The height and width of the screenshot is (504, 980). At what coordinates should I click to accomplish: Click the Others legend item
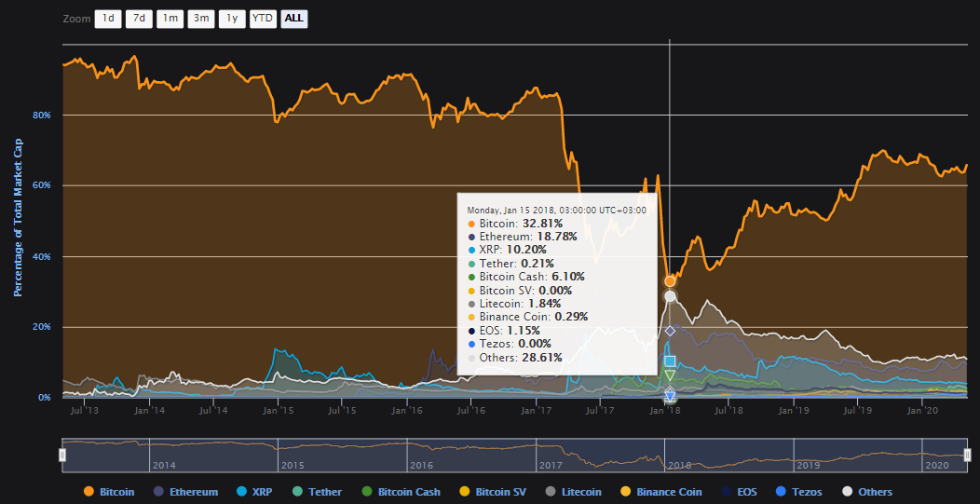click(866, 492)
